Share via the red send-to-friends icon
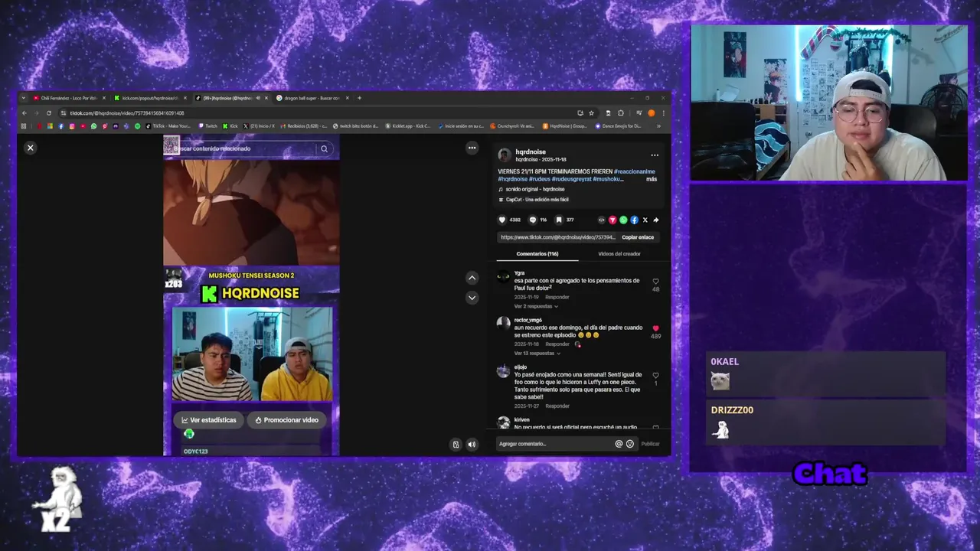Screen dimensions: 980x551 pos(612,220)
